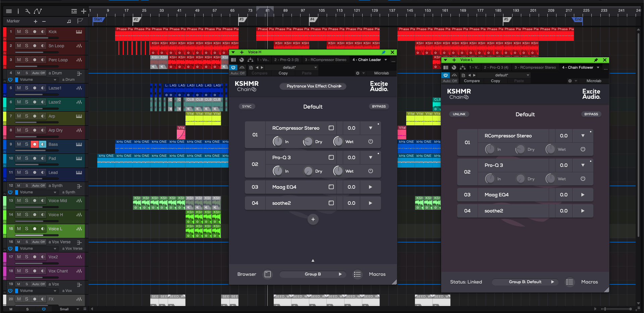Open the track list menu icon
The image size is (644, 313).
[9, 11]
